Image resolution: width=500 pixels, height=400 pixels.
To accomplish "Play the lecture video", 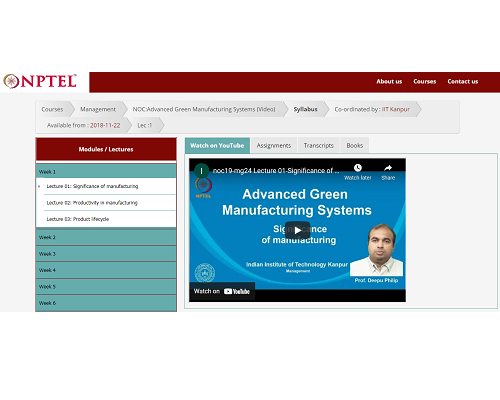I will 297,230.
